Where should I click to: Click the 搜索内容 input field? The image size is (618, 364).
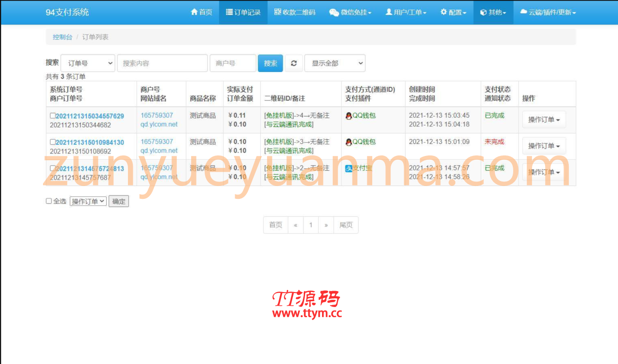point(162,63)
